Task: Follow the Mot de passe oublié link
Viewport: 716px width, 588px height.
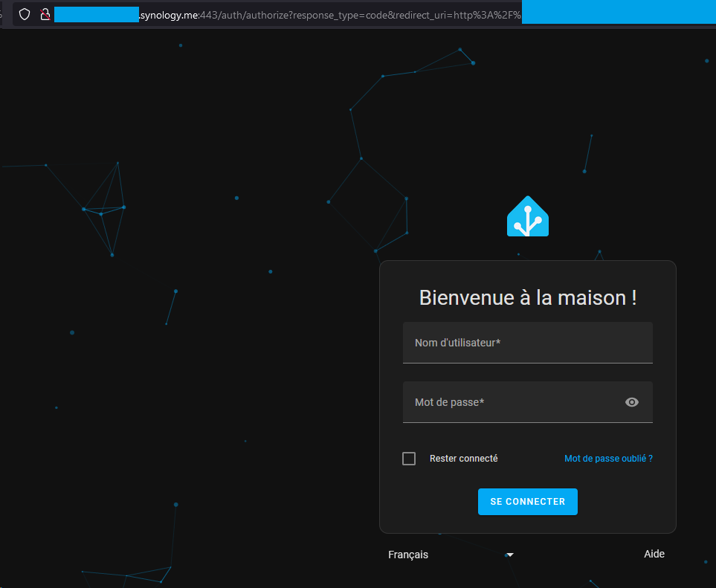Action: (x=608, y=459)
